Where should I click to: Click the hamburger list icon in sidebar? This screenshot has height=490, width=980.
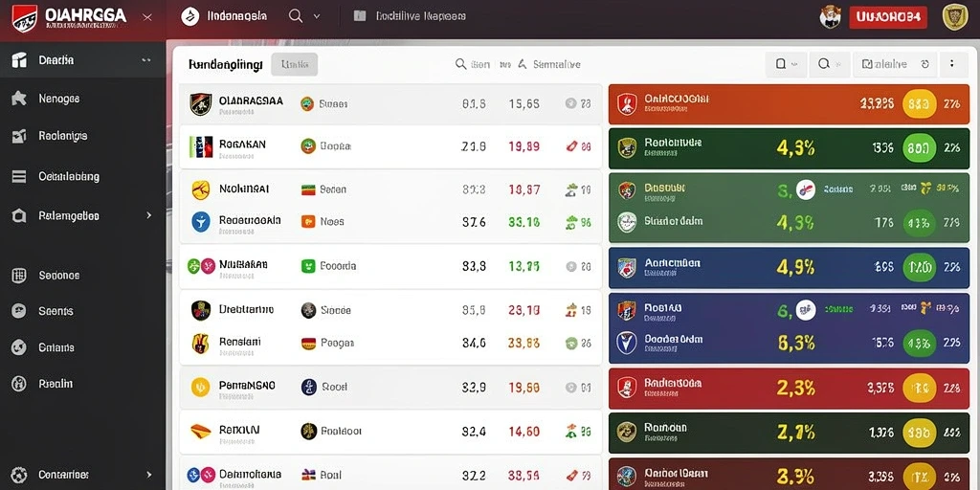click(19, 177)
